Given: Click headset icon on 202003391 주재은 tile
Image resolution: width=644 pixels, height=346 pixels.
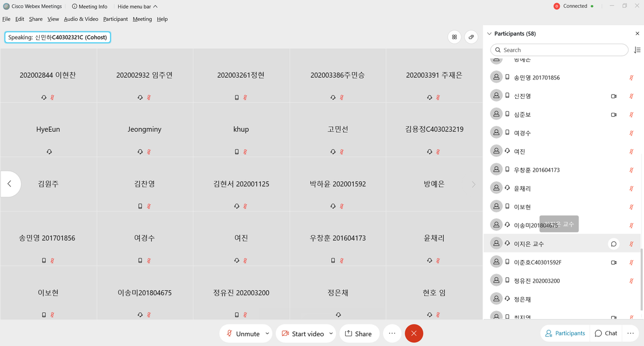Looking at the screenshot, I should click(429, 98).
